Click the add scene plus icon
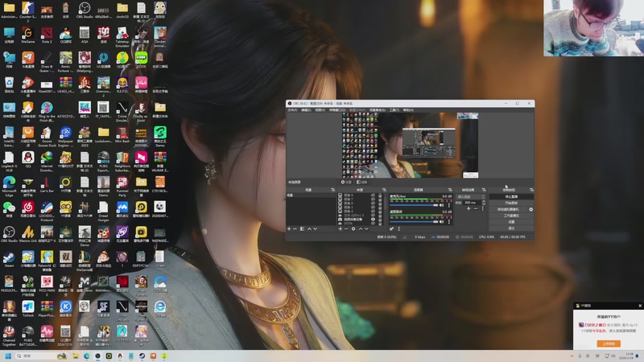This screenshot has height=362, width=644. (289, 228)
